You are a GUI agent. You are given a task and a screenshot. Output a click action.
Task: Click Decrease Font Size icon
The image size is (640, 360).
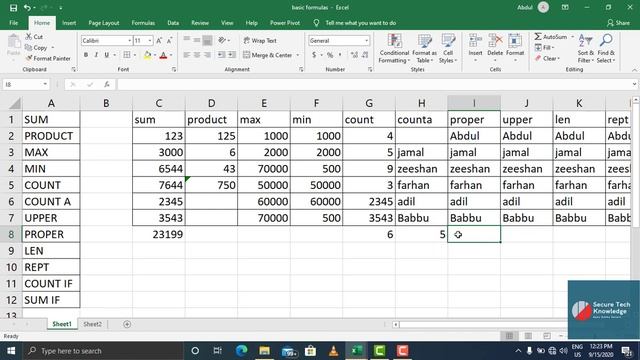[x=169, y=40]
